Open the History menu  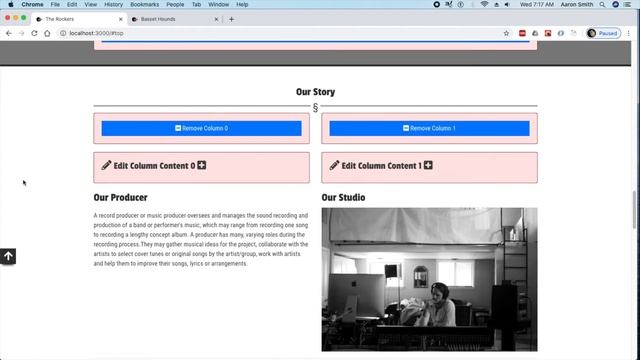click(x=113, y=4)
